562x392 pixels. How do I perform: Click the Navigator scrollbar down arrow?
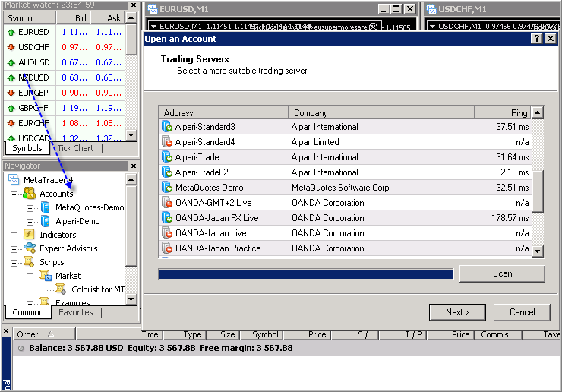click(x=131, y=299)
